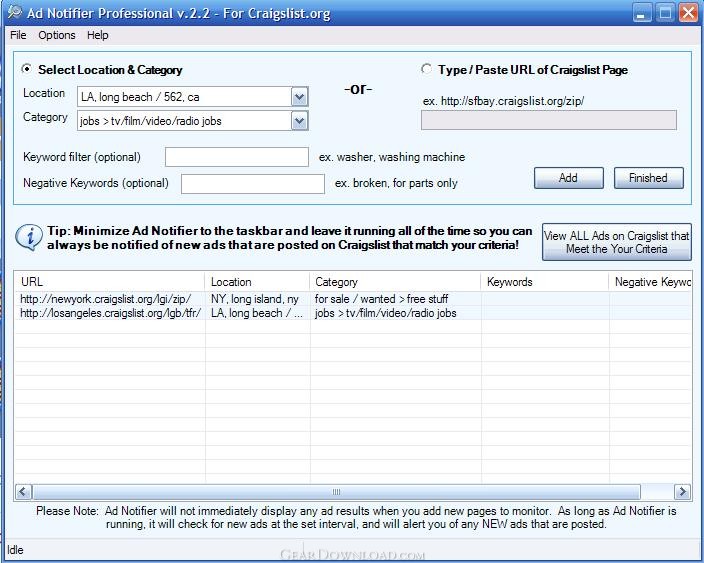Click the Location column header
704x563 pixels.
[x=257, y=282]
